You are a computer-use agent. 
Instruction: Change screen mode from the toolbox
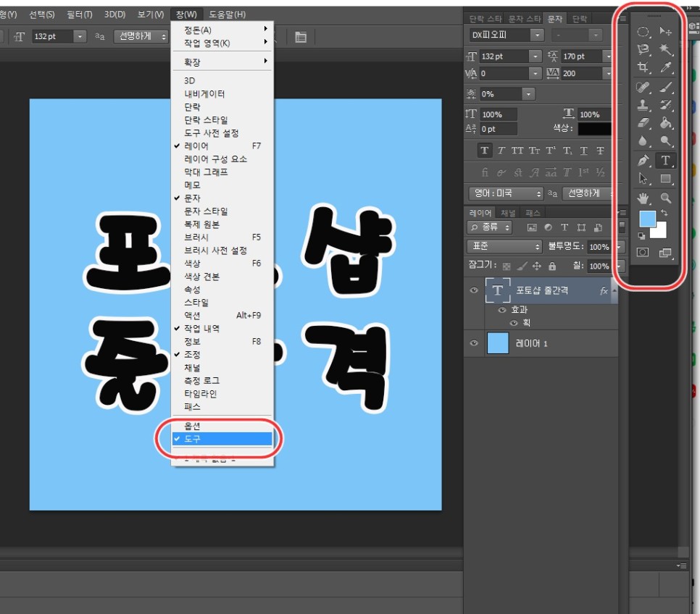click(666, 253)
